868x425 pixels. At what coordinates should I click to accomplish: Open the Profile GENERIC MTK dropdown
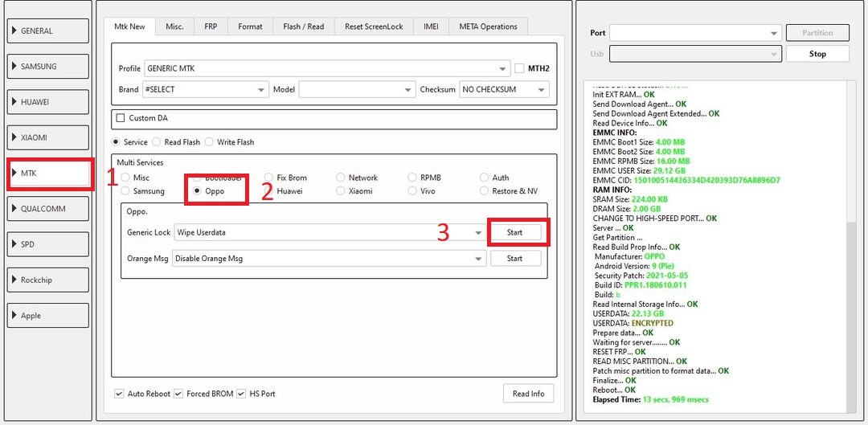point(326,69)
